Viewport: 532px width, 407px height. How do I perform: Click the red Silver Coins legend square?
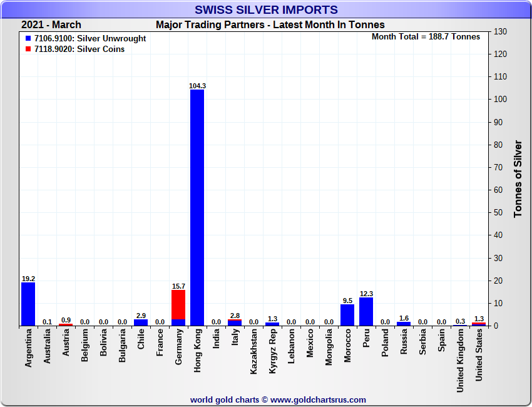tap(29, 49)
